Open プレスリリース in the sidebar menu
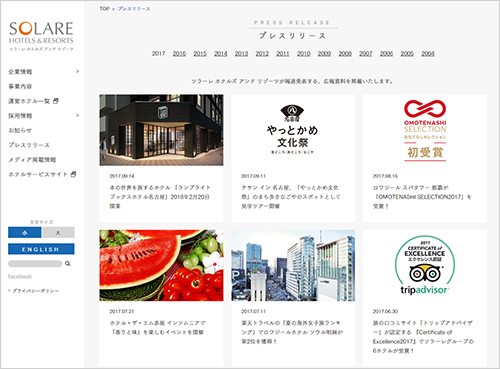This screenshot has width=500, height=369. 29,145
